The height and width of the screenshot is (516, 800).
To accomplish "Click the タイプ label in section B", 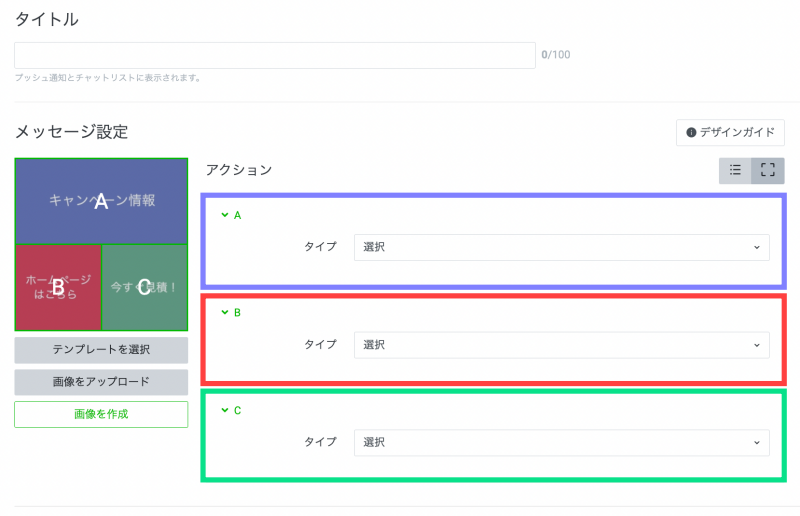I will pyautogui.click(x=320, y=345).
